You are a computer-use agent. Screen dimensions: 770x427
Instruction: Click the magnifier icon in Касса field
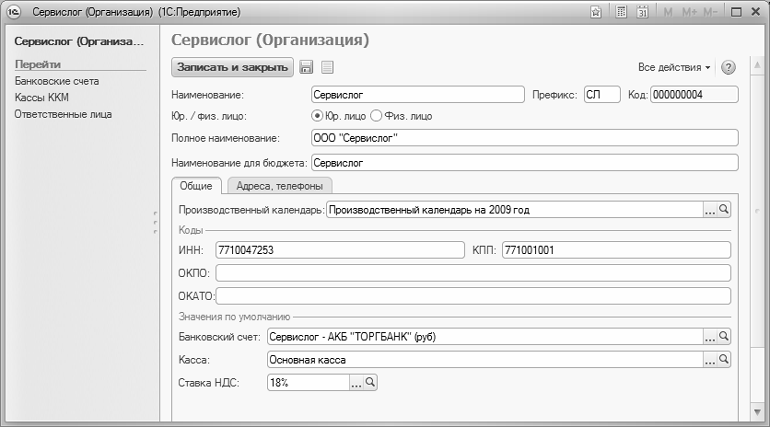coord(725,359)
